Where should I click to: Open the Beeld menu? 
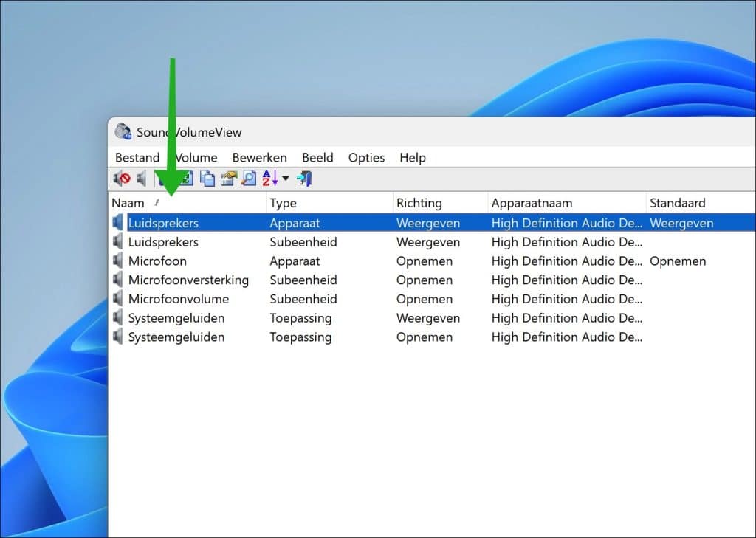tap(317, 158)
